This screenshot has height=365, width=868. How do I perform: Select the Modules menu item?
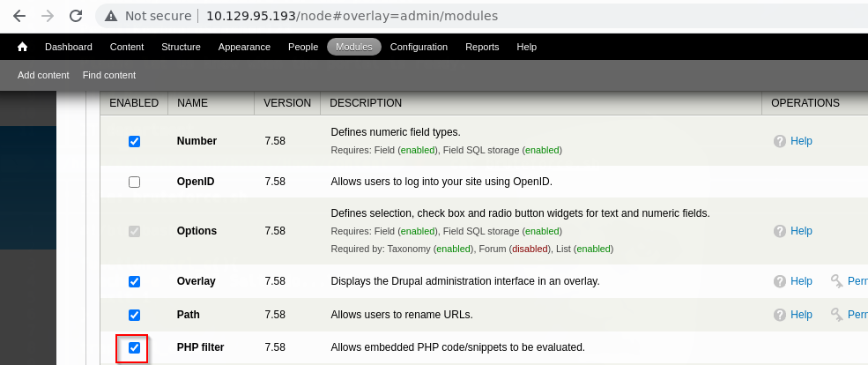(354, 47)
